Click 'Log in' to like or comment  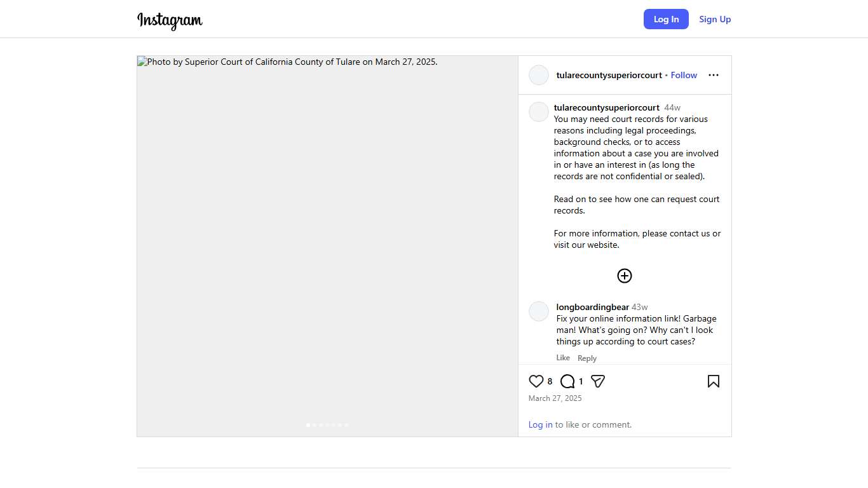[540, 424]
